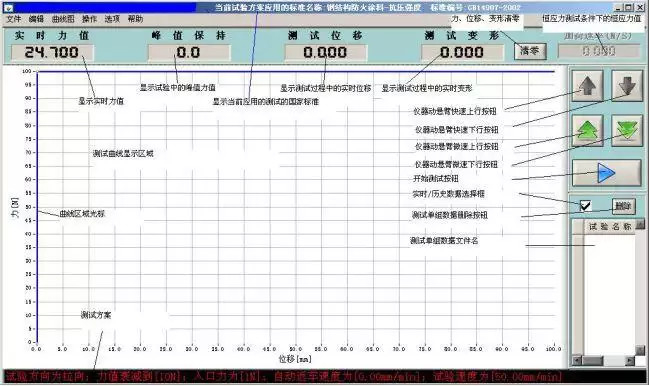Open the 帮助 menu
Screen dimensions: 649x386
tap(135, 19)
